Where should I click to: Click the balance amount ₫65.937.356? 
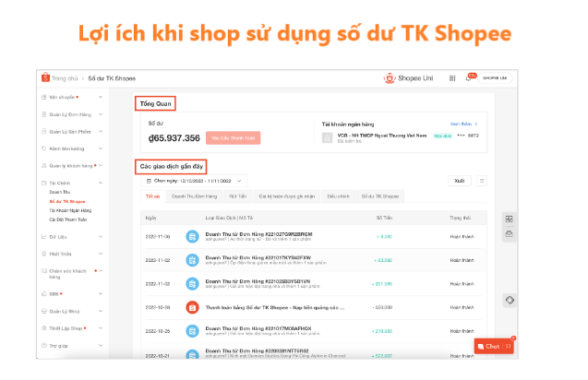click(x=174, y=138)
